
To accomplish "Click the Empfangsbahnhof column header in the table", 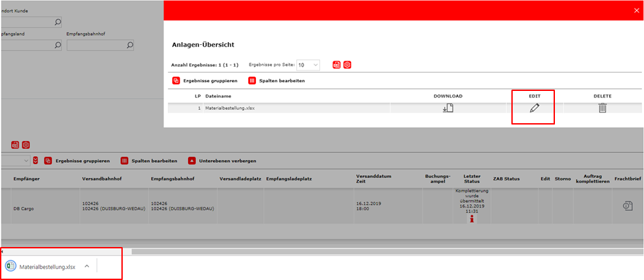I will point(172,179).
